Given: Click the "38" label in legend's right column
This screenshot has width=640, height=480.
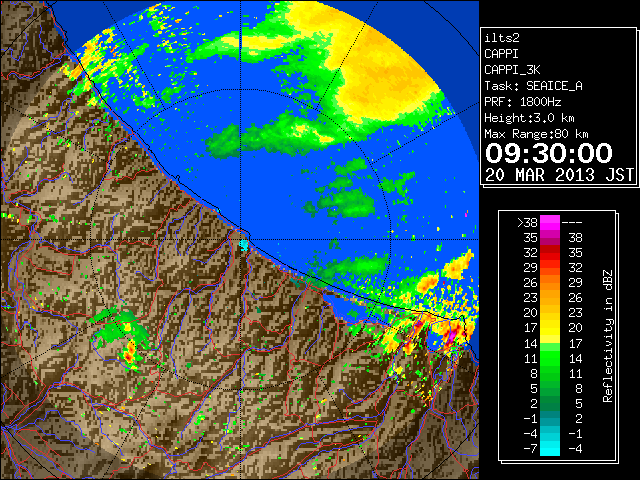Looking at the screenshot, I should click(x=576, y=238).
